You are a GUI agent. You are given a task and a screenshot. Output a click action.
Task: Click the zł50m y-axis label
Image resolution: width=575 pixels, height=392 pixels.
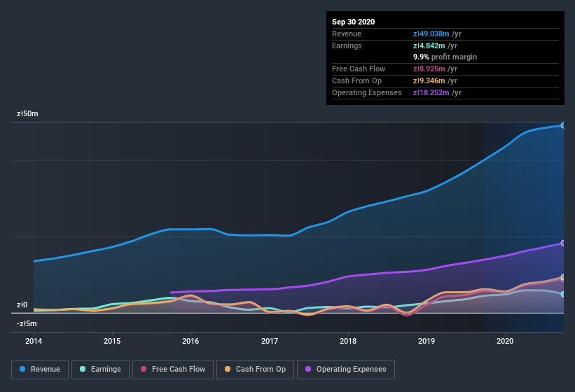27,113
